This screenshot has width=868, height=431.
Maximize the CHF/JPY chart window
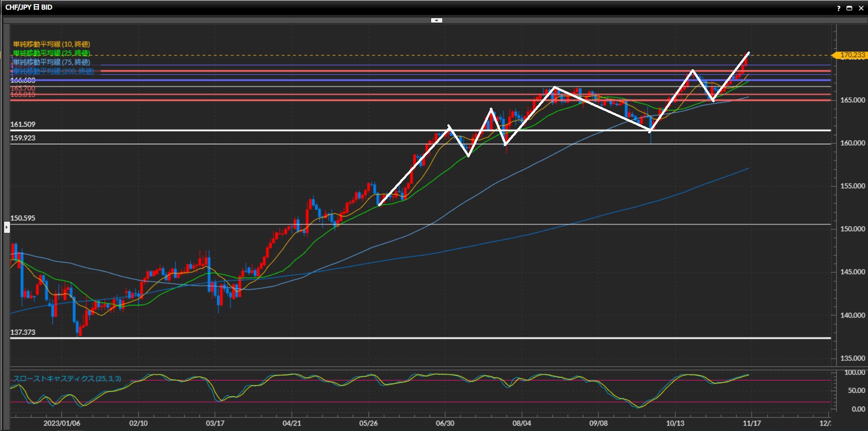tap(849, 8)
